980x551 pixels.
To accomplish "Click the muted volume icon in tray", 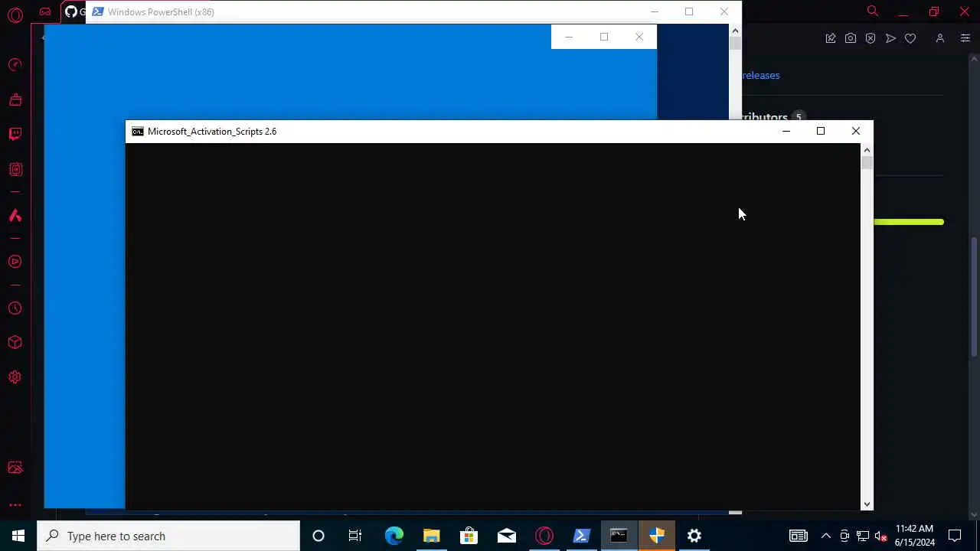I will (881, 536).
